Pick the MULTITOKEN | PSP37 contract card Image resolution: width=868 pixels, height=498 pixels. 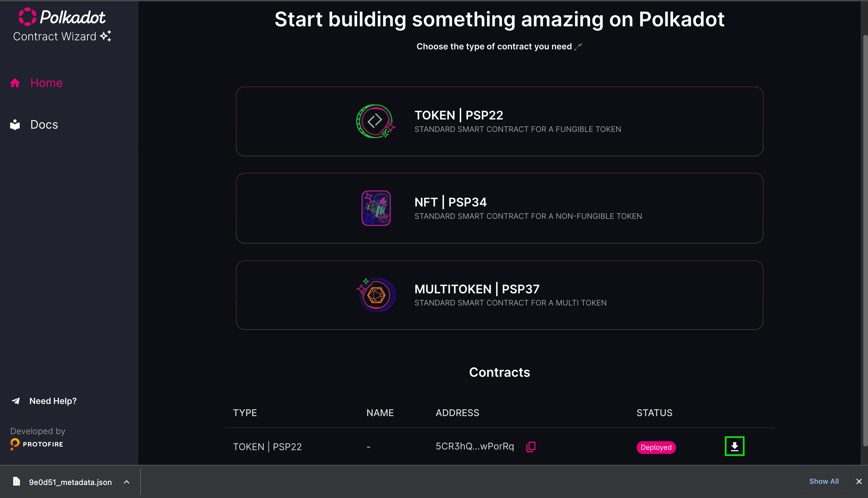[x=499, y=295]
